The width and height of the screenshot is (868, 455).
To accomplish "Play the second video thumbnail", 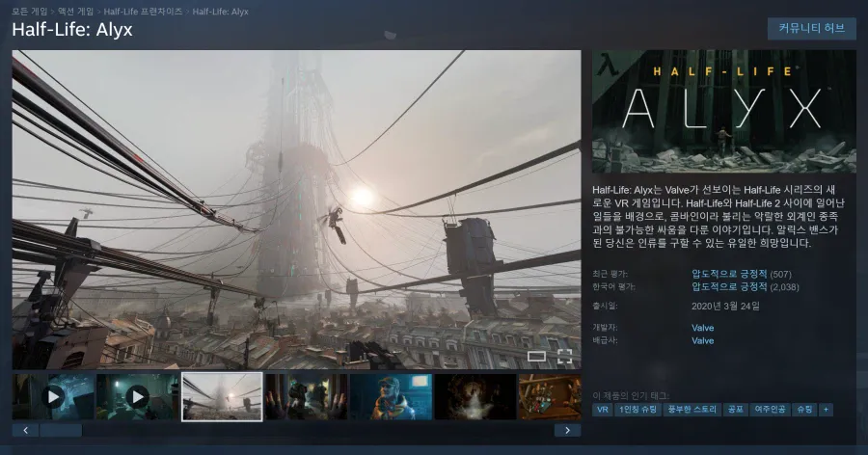I will tap(137, 396).
